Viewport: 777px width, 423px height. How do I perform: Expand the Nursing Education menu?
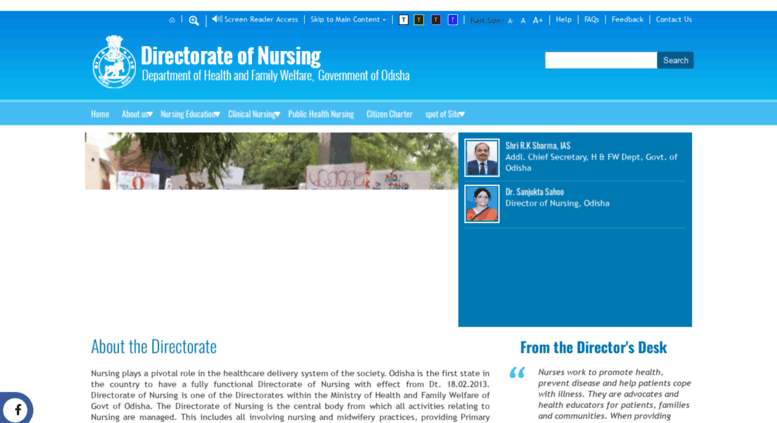[190, 114]
